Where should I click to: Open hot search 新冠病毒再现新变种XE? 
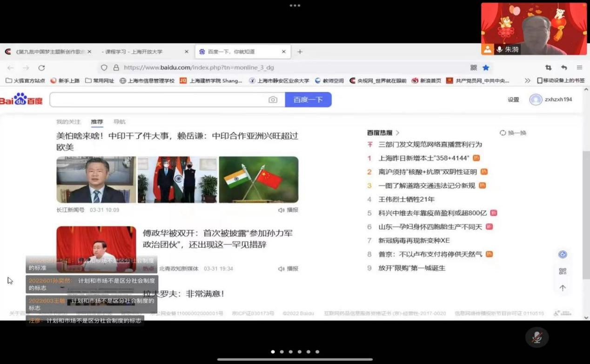pyautogui.click(x=414, y=240)
